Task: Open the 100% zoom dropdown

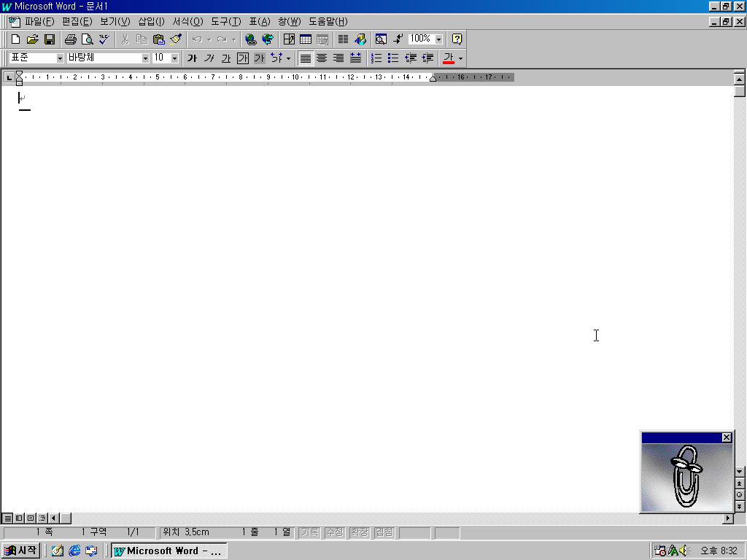Action: [438, 39]
